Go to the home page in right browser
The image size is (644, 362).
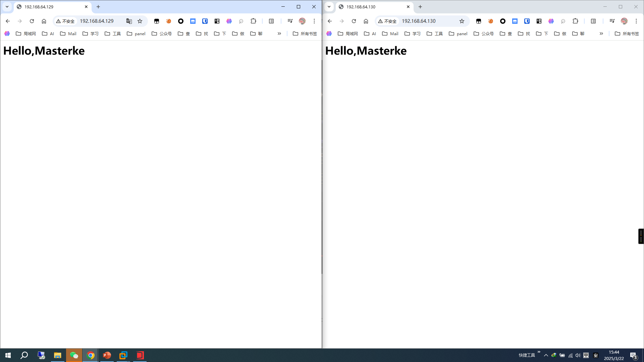366,21
